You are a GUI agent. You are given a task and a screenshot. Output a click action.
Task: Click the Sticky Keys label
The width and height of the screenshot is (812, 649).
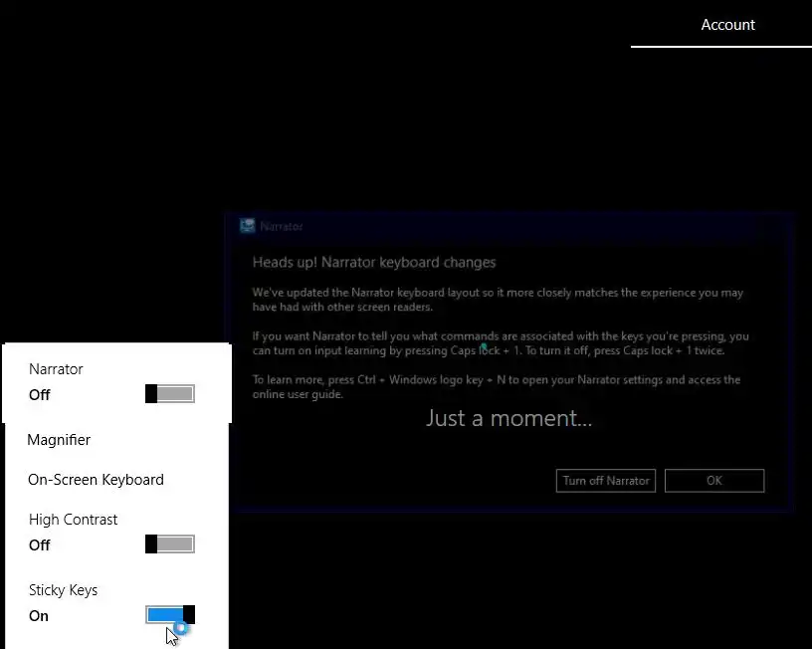(x=63, y=590)
